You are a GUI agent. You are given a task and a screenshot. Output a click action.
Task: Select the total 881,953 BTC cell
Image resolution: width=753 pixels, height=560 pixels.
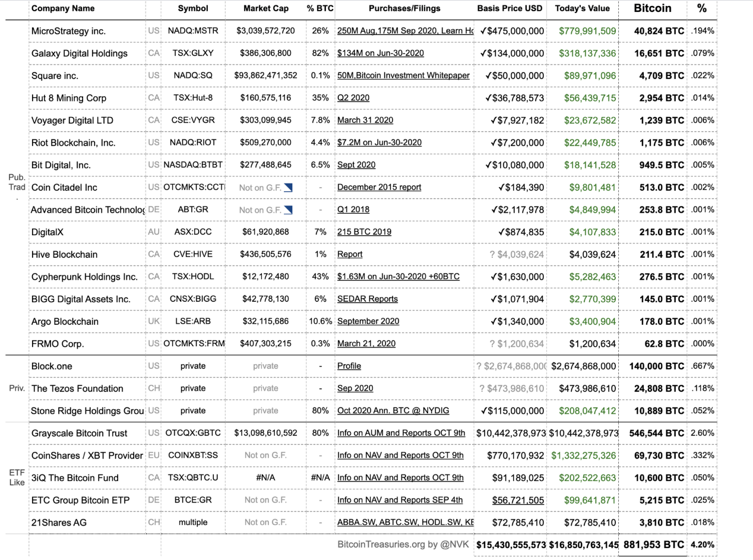(653, 545)
